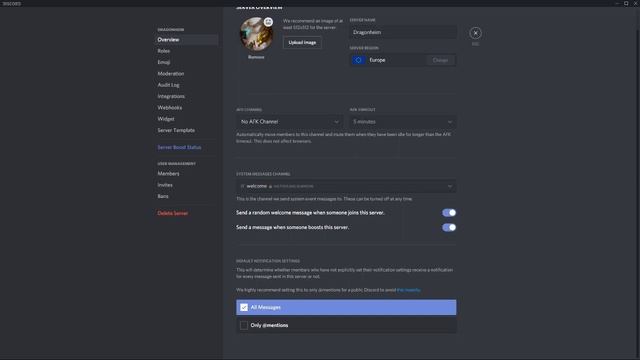Screen dimensions: 640x360
Task: Check the Only @mentions checkbox
Action: click(x=244, y=325)
